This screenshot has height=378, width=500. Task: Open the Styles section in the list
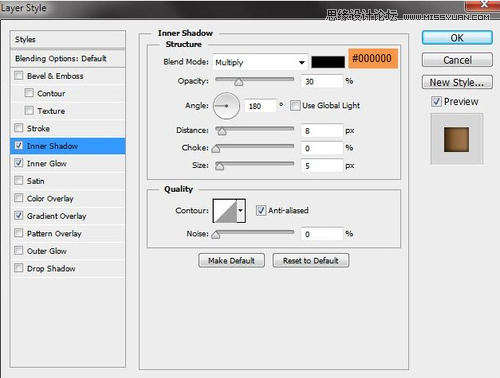pyautogui.click(x=68, y=39)
